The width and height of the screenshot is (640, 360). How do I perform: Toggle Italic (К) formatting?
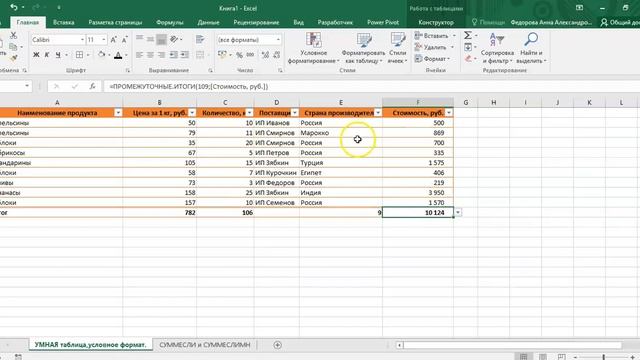[47, 55]
